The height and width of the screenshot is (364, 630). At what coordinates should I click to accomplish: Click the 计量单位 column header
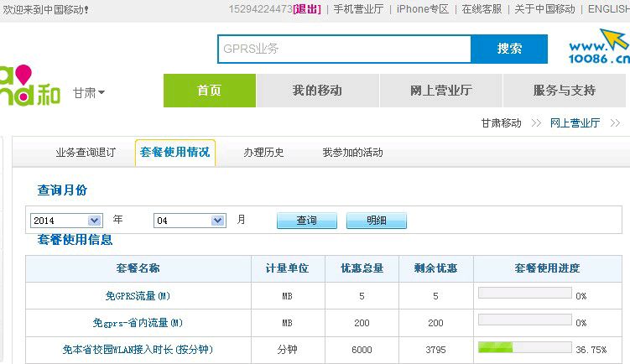coord(287,268)
